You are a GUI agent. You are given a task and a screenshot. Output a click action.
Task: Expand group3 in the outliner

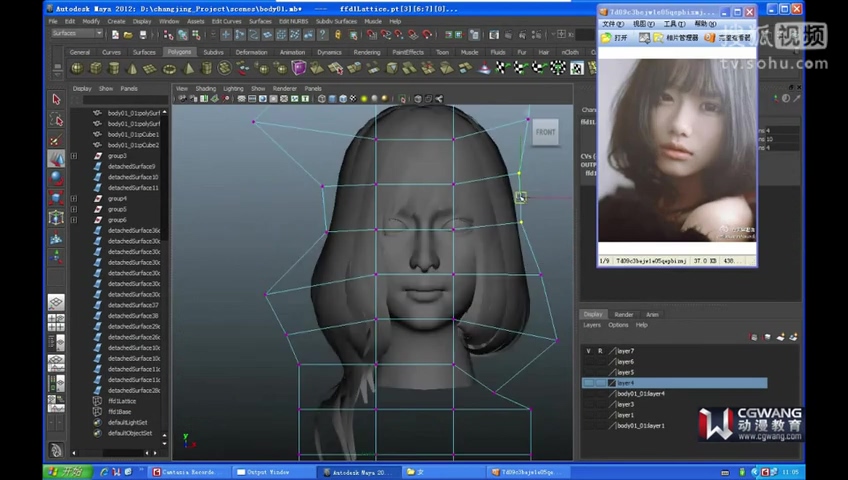[x=74, y=156]
